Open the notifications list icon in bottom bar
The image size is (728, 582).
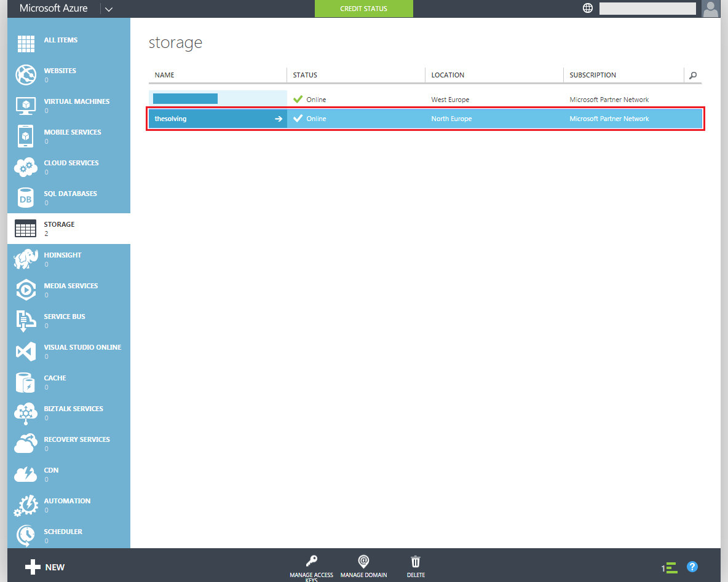coord(670,568)
